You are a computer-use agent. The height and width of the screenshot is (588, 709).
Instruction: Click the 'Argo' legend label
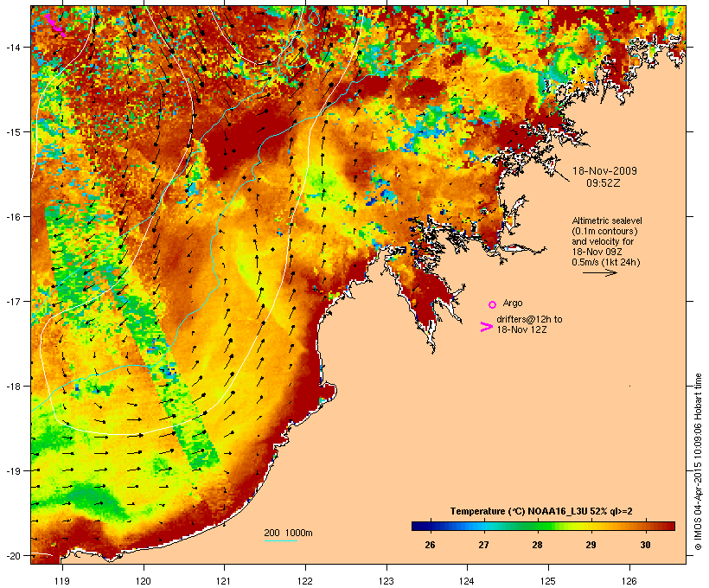[x=513, y=303]
